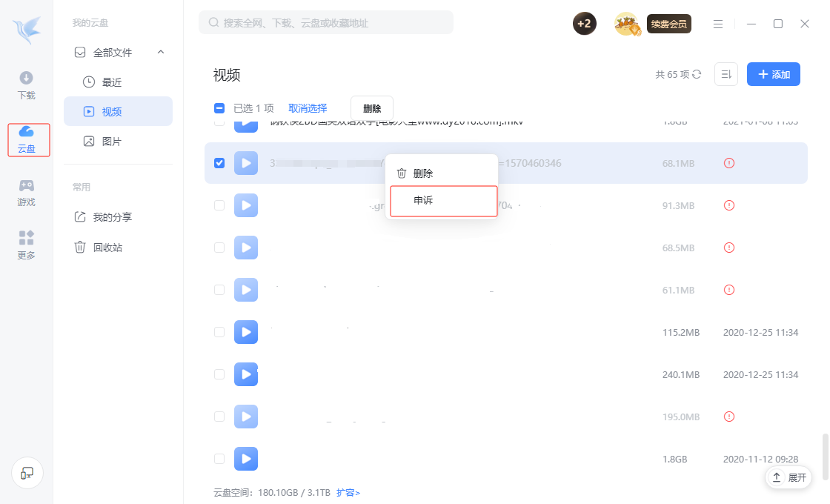Click the search input field at top

click(326, 23)
